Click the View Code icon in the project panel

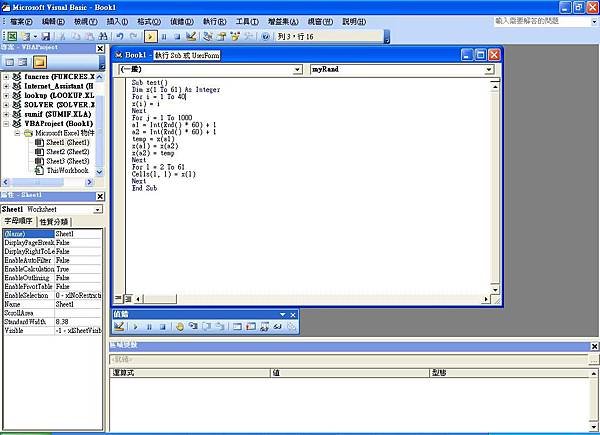pos(10,62)
